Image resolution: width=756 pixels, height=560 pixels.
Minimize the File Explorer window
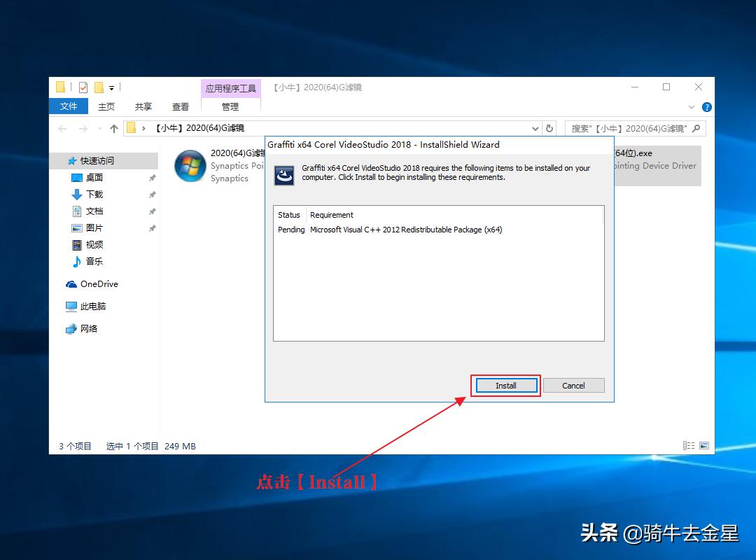635,87
